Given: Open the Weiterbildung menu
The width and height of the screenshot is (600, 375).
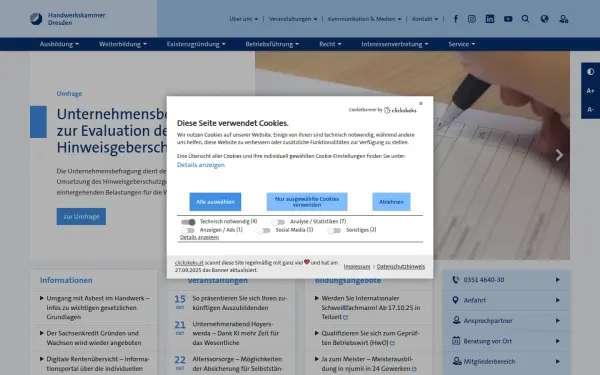Looking at the screenshot, I should (x=123, y=44).
